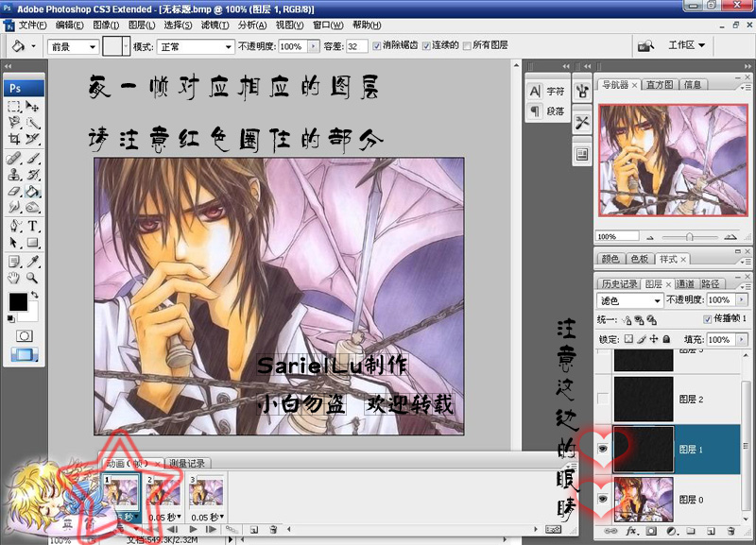756x545 pixels.
Task: Click the tolerance 容差 input field
Action: pyautogui.click(x=356, y=46)
